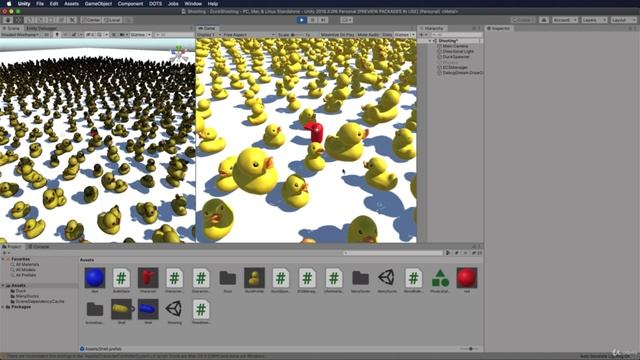Toggle Maximize On Play in Game view
The height and width of the screenshot is (360, 640).
[x=337, y=35]
